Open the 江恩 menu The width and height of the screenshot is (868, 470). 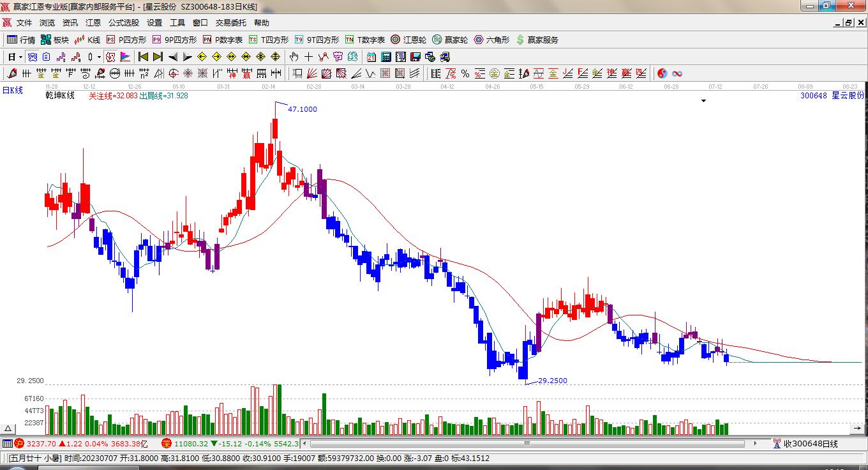[x=93, y=23]
